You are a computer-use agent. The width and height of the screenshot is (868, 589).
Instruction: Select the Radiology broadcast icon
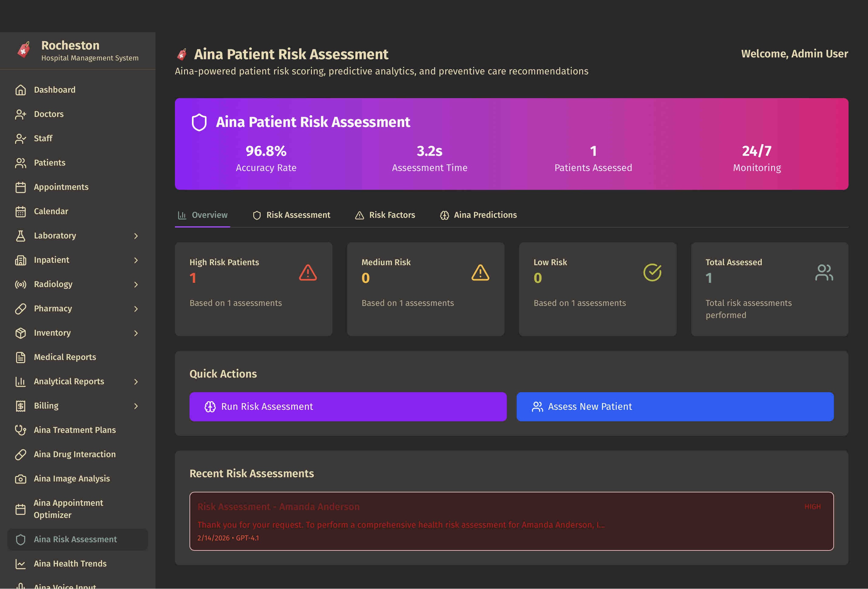pyautogui.click(x=21, y=284)
